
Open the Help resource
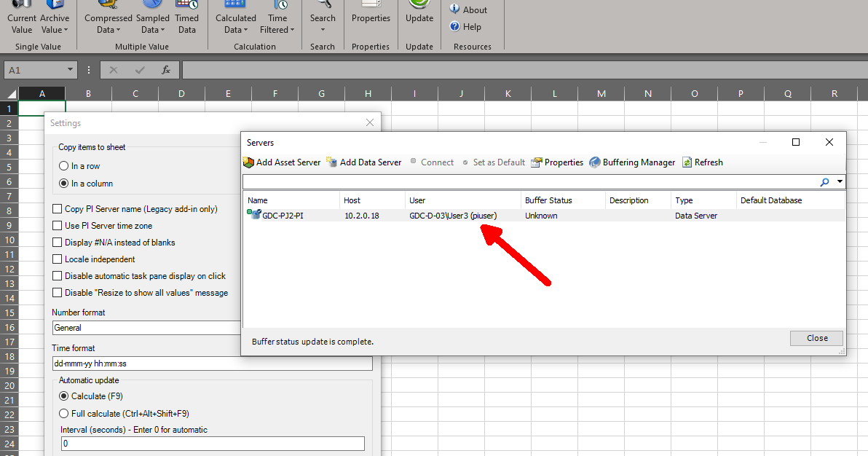coord(470,26)
